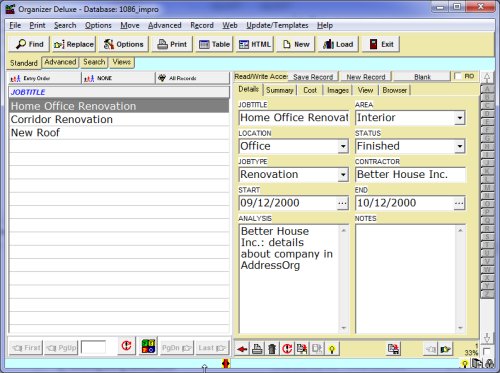Click the Print toolbar button
500x373 pixels.
point(172,44)
